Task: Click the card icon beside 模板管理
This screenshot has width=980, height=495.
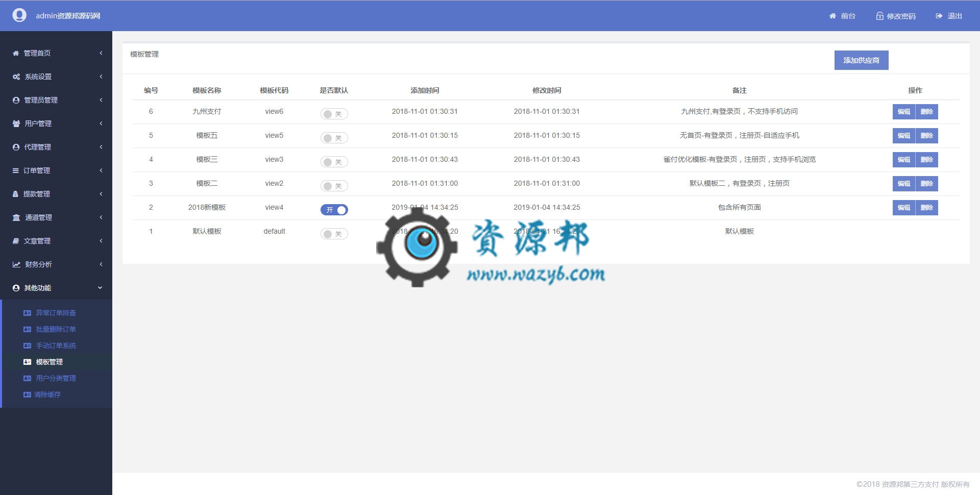Action: click(27, 362)
